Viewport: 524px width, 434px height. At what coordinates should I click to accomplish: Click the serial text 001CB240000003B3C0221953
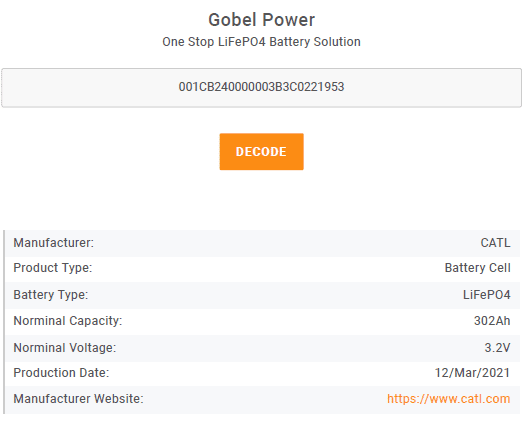261,87
